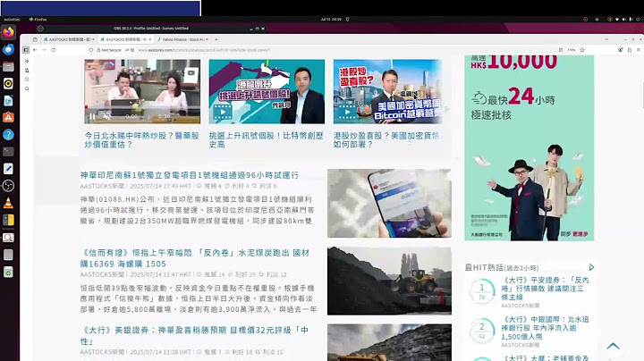The width and height of the screenshot is (644, 361).
Task: Launch Rhythmbox from the dock
Action: coord(8,84)
